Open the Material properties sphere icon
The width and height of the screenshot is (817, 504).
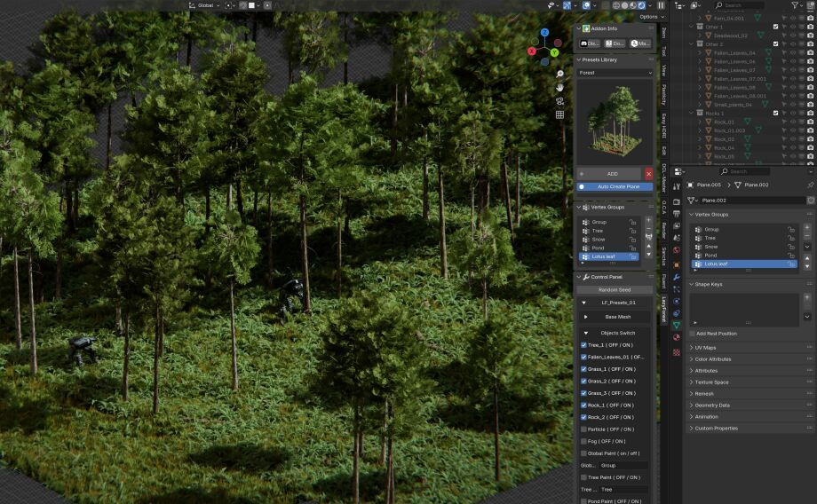coord(676,338)
